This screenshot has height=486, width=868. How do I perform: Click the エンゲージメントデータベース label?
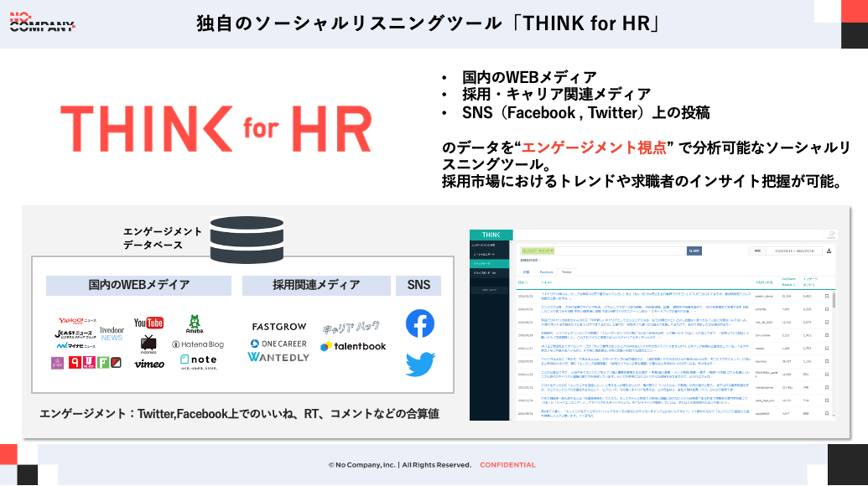pyautogui.click(x=162, y=238)
